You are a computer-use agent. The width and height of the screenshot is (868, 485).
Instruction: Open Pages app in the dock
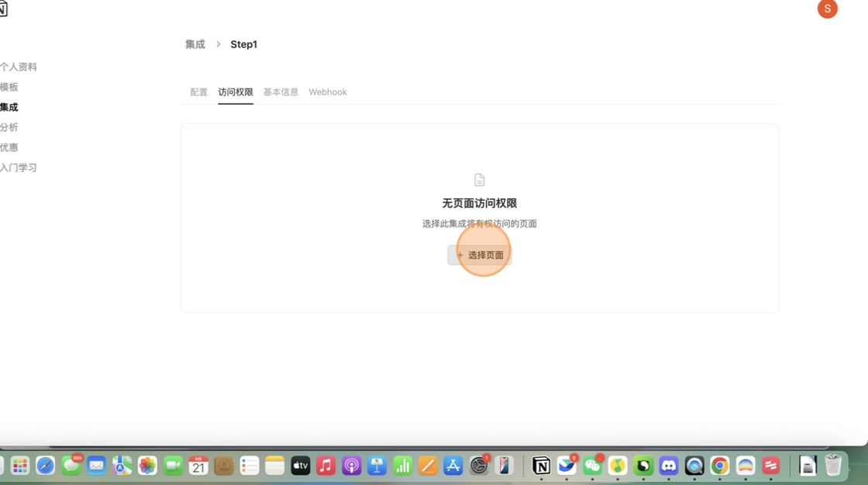[x=428, y=466]
